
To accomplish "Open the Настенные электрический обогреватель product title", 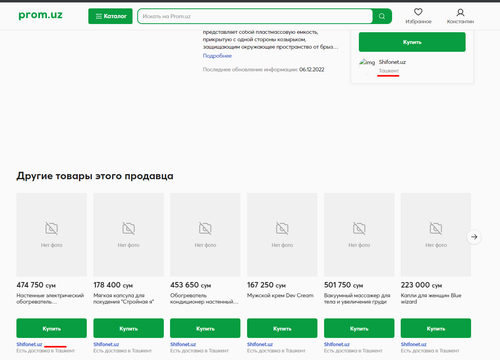I will click(x=50, y=298).
